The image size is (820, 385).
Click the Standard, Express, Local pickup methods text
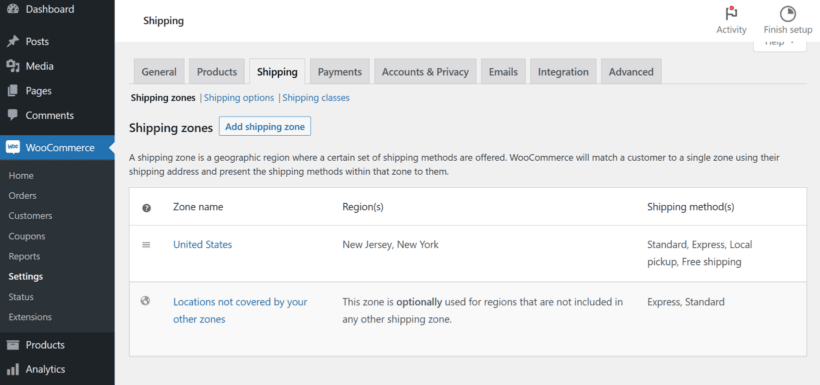[x=700, y=253]
